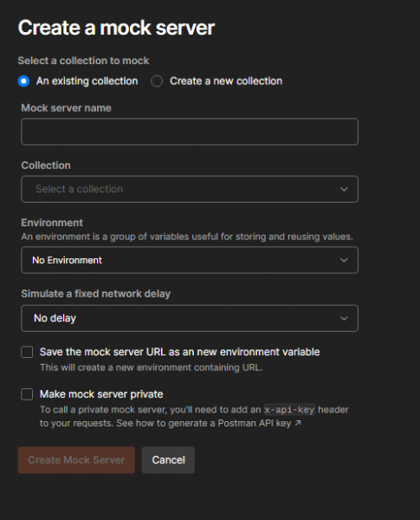Click the Simulate a fixed network delay label
The image size is (420, 520).
96,294
